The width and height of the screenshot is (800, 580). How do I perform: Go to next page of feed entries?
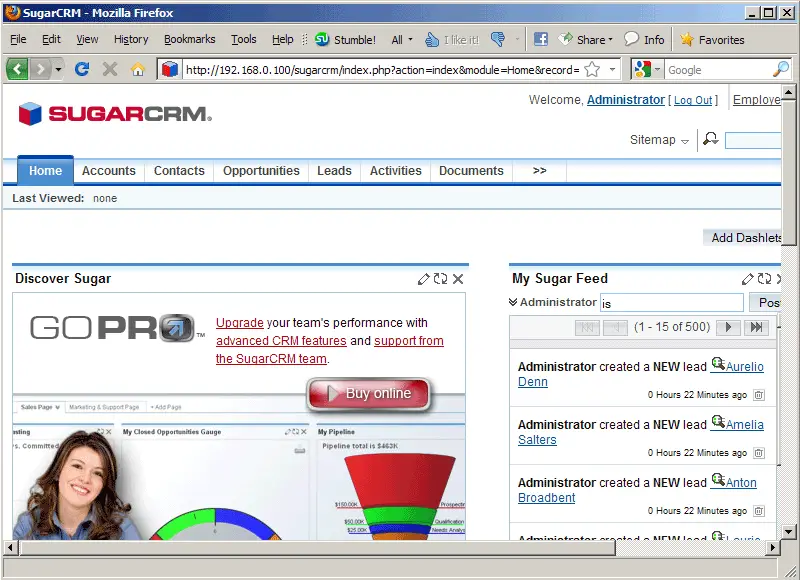(x=729, y=327)
